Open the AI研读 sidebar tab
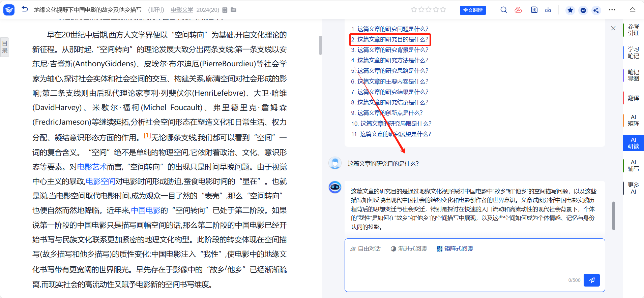The width and height of the screenshot is (644, 298). point(633,143)
